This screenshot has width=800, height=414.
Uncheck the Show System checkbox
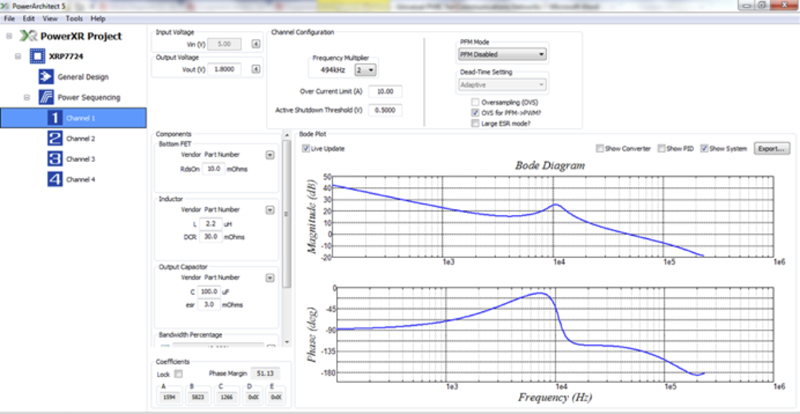pyautogui.click(x=704, y=149)
